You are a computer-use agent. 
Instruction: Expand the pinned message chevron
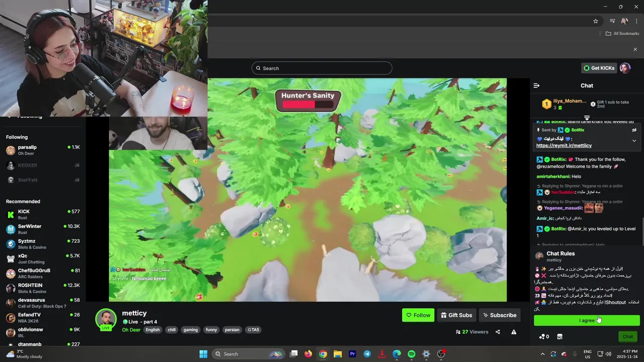tap(634, 141)
